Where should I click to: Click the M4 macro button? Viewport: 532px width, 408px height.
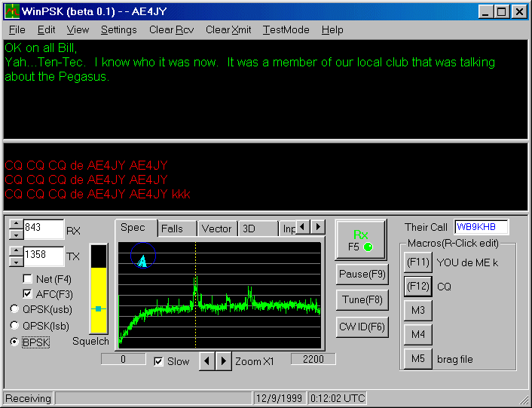418,334
